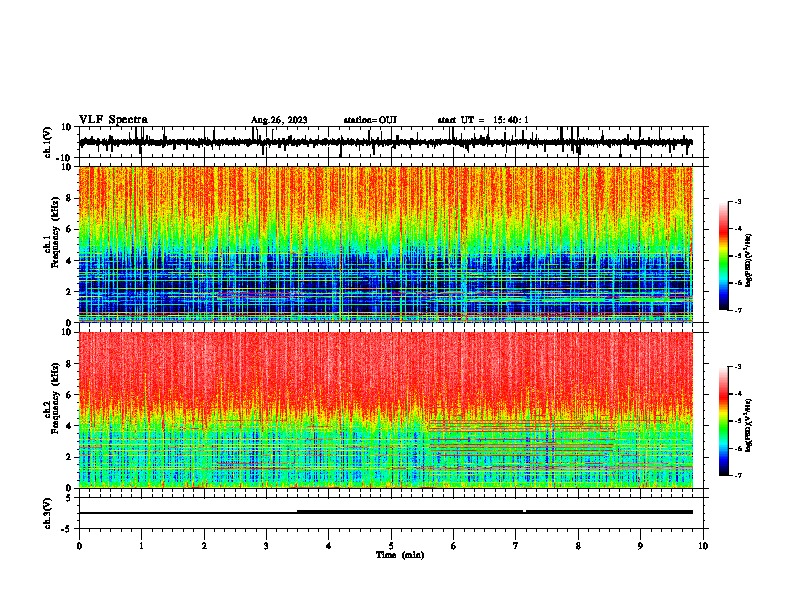Click the ch.3(V) signal trace panel
Image resolution: width=792 pixels, height=612 pixels.
coord(393,513)
